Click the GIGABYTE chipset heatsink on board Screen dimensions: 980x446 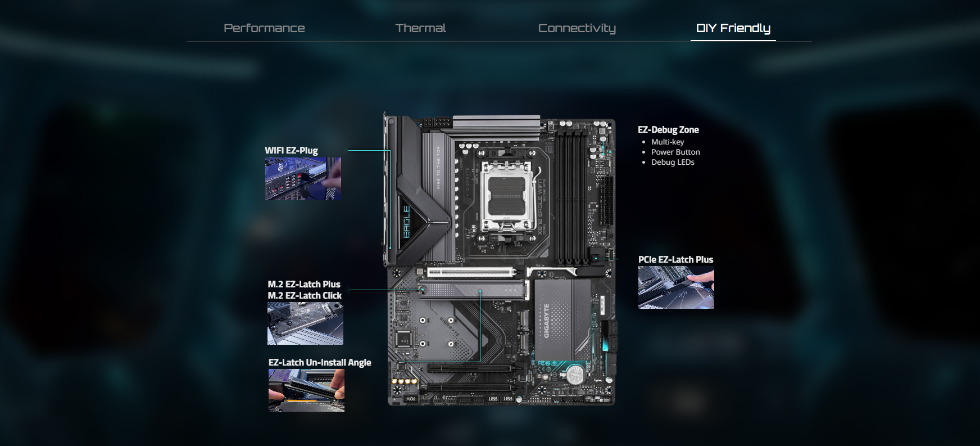561,319
